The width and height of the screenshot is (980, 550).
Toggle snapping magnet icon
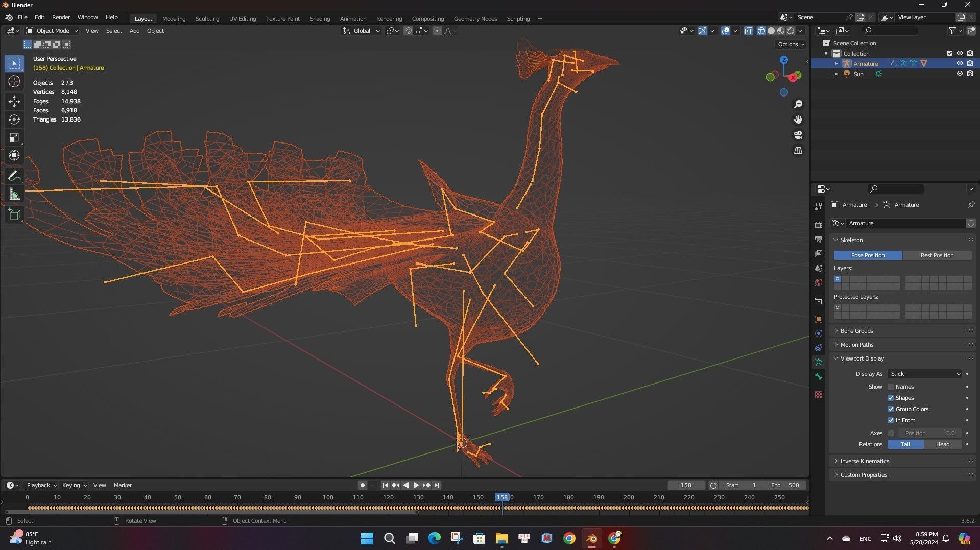(408, 31)
